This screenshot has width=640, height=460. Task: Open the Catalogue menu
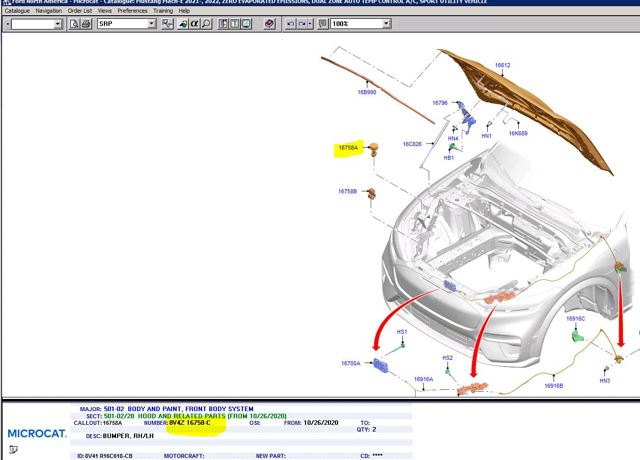(17, 11)
